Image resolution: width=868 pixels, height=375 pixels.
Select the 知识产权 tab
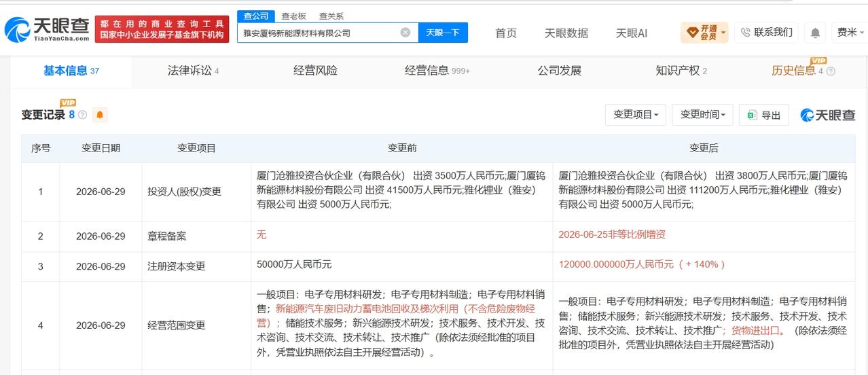click(681, 71)
